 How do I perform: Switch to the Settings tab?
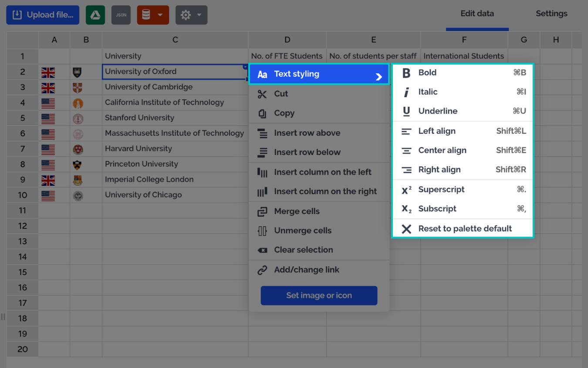coord(551,14)
